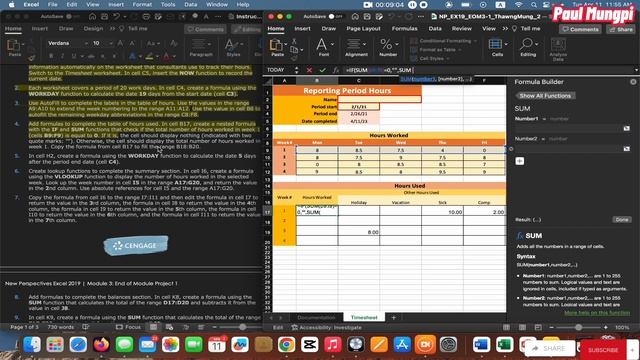
Task: Adjust the Excel zoom slider
Action: tap(578, 327)
